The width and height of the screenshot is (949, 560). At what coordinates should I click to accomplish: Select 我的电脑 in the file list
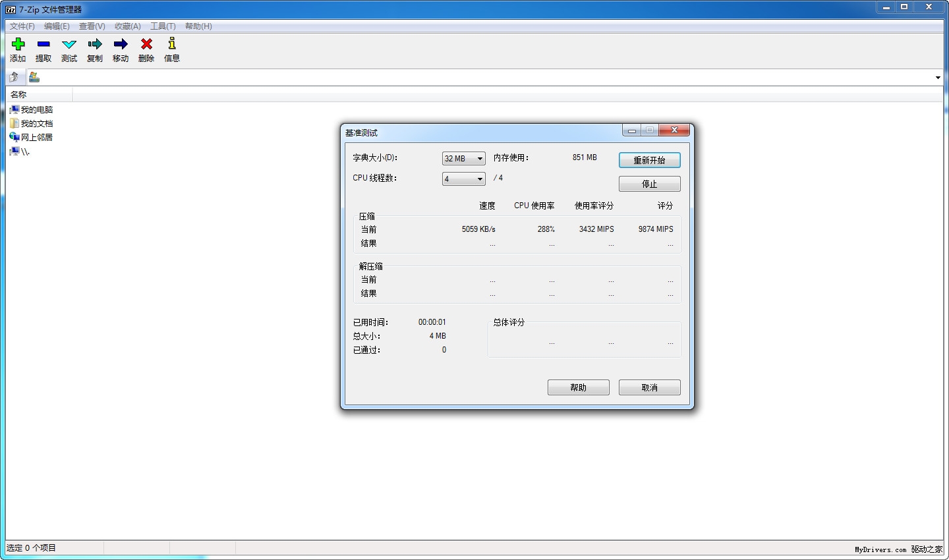pyautogui.click(x=36, y=110)
